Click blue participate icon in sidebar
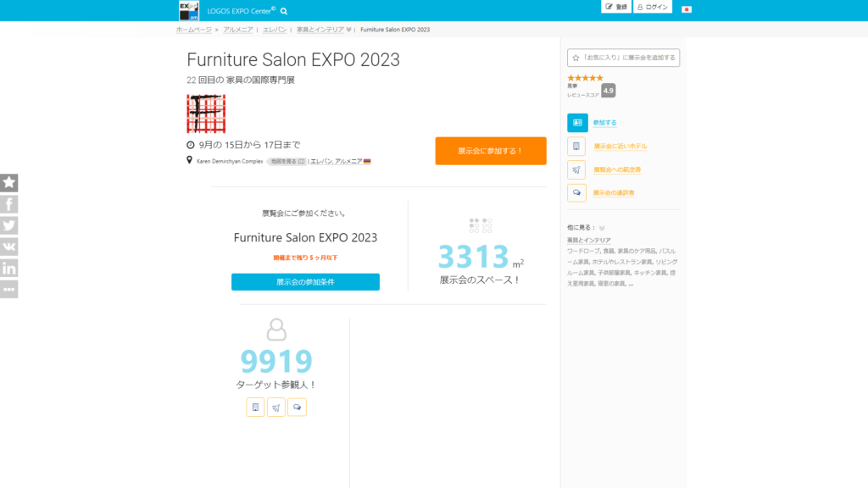 [577, 123]
